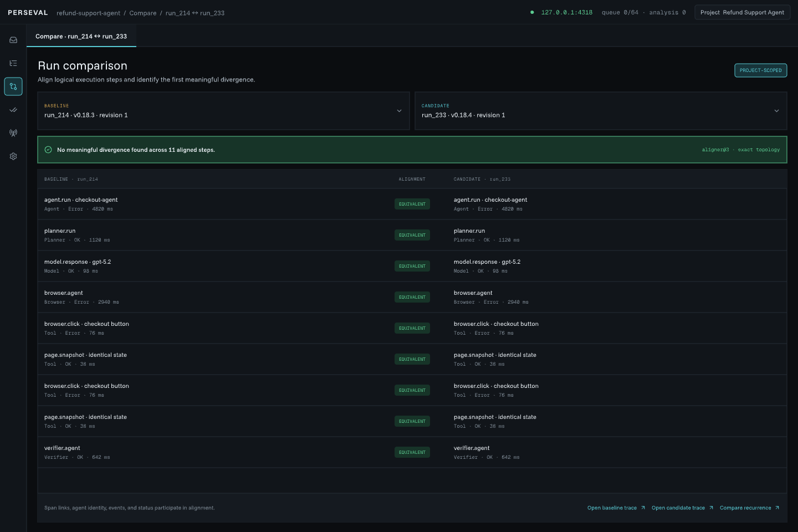798x532 pixels.
Task: Click EQUIVALENT badge on verifier.agent row
Action: pos(412,452)
